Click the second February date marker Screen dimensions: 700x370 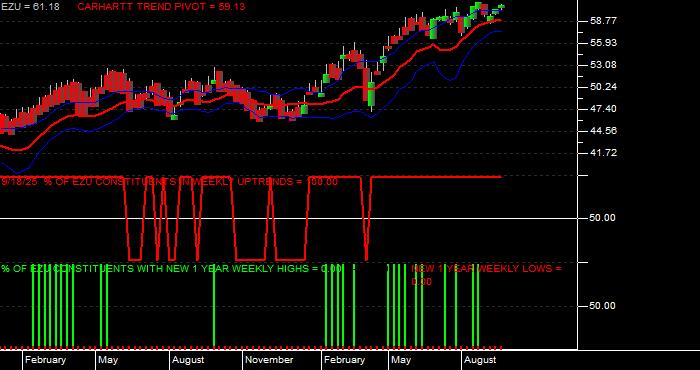tap(344, 360)
